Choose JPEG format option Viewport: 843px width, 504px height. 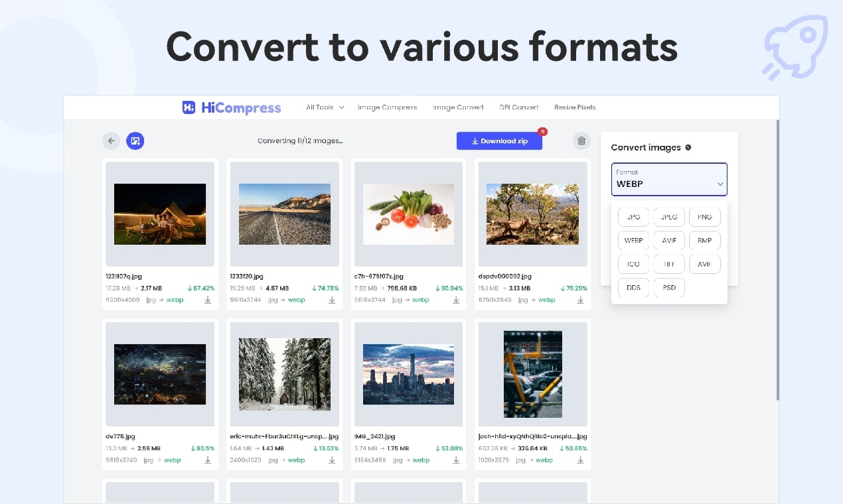coord(669,217)
